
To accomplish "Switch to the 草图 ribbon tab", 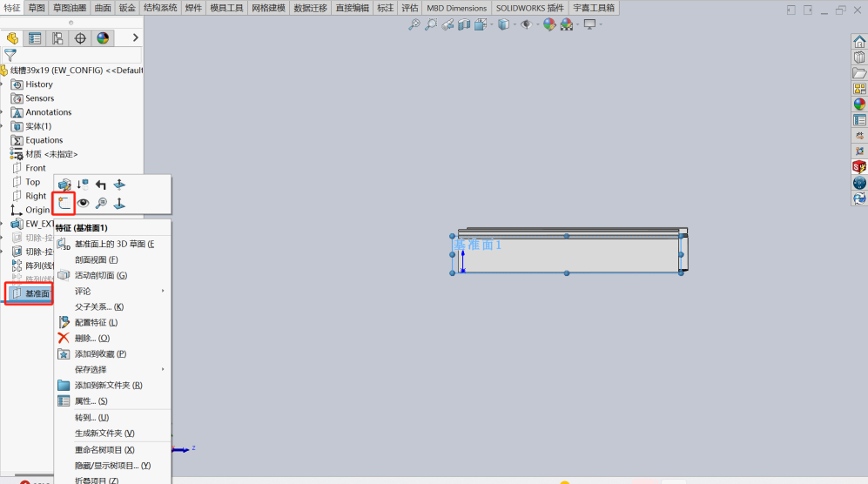I will tap(37, 8).
